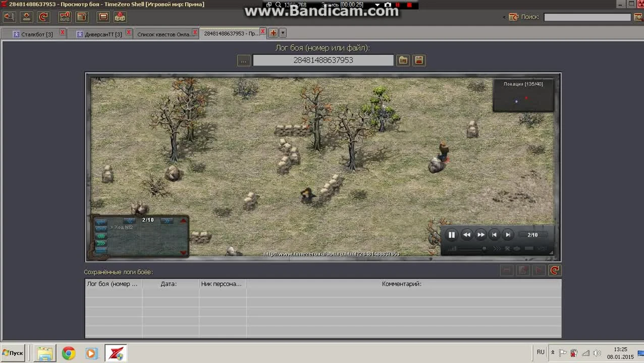Screen dimensions: 644x363
Task: Close the ДиверсанТТ [3] tab
Action: point(129,33)
